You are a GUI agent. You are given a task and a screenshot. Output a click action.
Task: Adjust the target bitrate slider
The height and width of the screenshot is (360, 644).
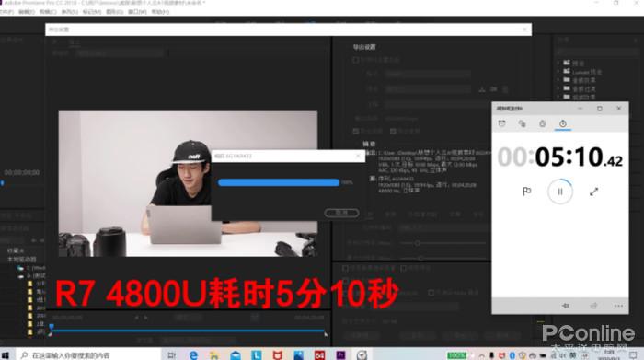(417, 243)
